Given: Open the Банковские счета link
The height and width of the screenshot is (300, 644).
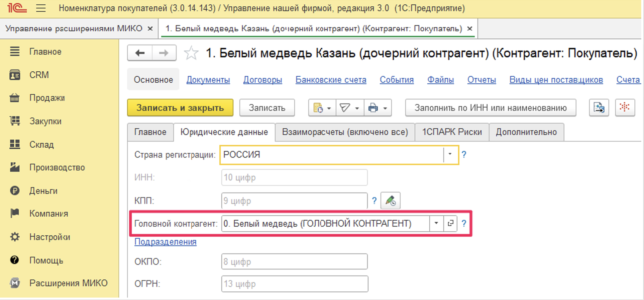Looking at the screenshot, I should point(331,80).
